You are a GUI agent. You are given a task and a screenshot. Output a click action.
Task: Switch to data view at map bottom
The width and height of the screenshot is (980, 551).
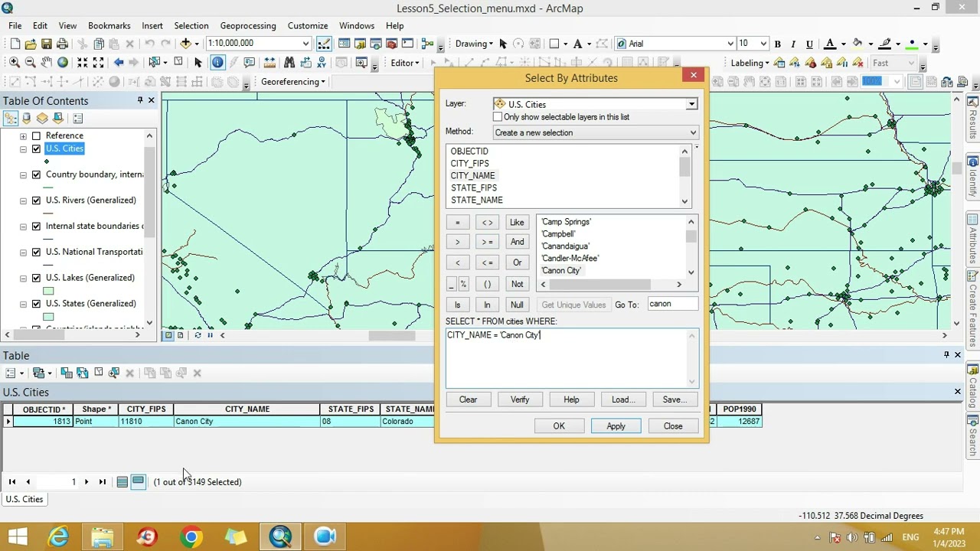tap(169, 335)
